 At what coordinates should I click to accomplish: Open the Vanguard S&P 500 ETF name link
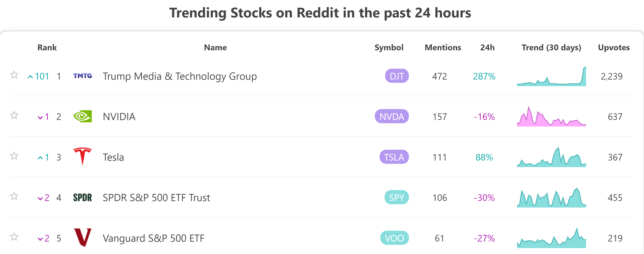click(154, 238)
